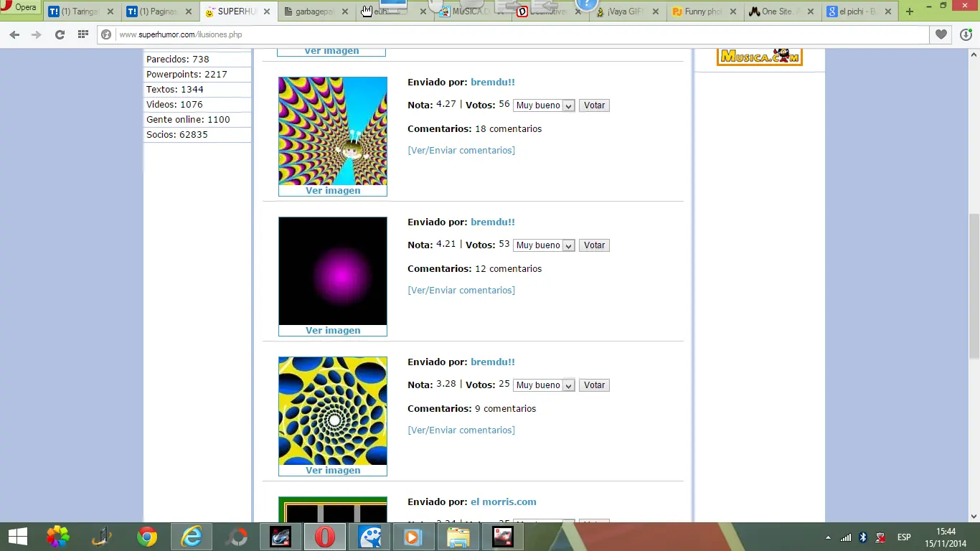The height and width of the screenshot is (551, 980).
Task: Reload the current page
Action: click(60, 34)
